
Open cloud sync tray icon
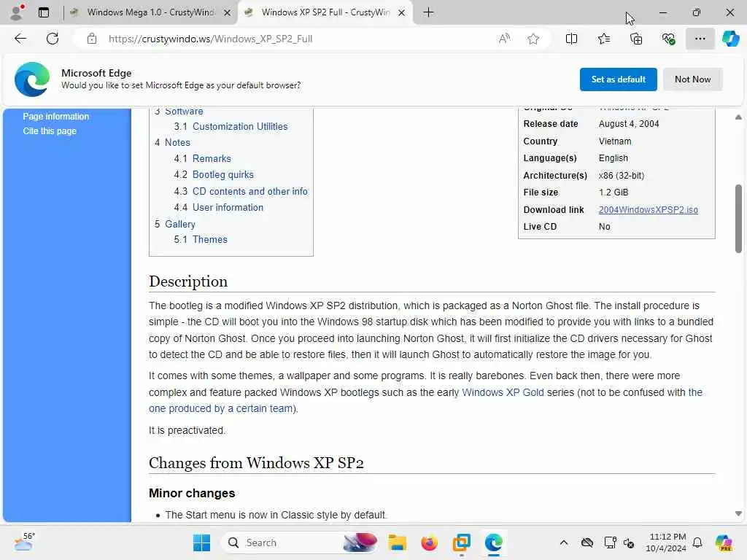[x=587, y=542]
